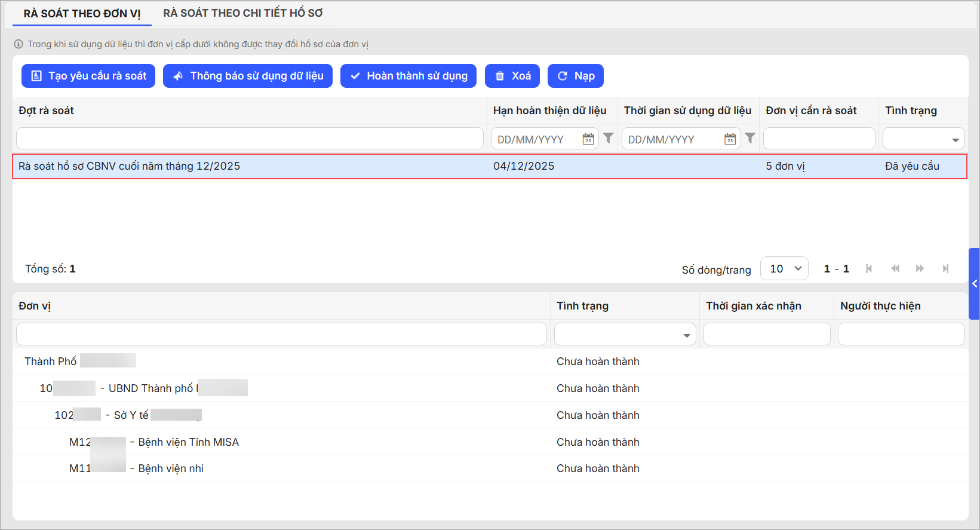Select the Thành Phố unit row
980x530 pixels.
(x=490, y=361)
